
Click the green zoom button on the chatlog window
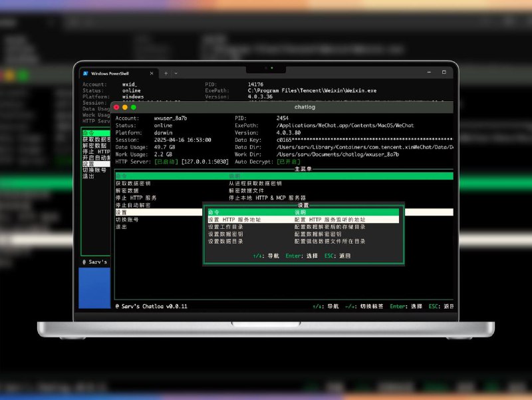(x=134, y=107)
